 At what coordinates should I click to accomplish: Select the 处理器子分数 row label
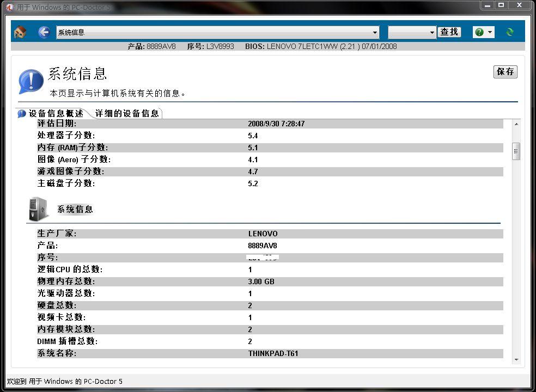point(66,136)
